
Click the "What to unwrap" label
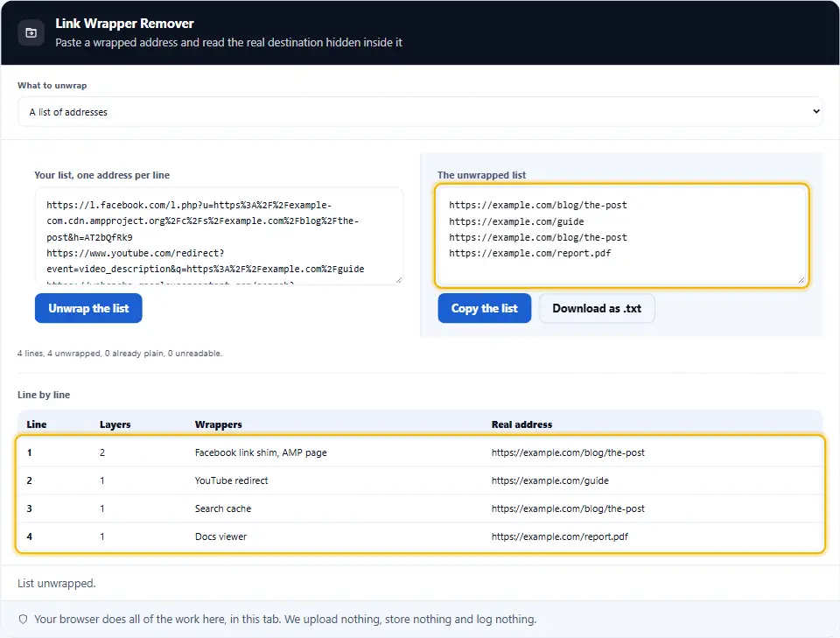(x=52, y=85)
